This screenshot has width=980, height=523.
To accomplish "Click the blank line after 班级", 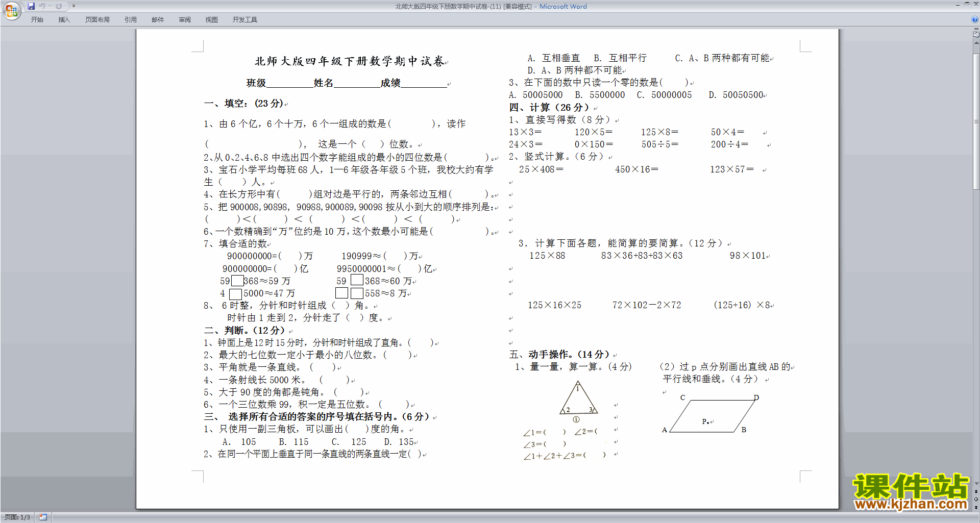I will click(289, 84).
